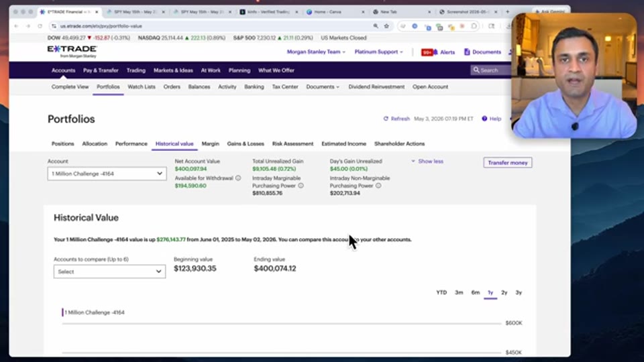Open the Trading menu
Image resolution: width=644 pixels, height=362 pixels.
tap(136, 70)
